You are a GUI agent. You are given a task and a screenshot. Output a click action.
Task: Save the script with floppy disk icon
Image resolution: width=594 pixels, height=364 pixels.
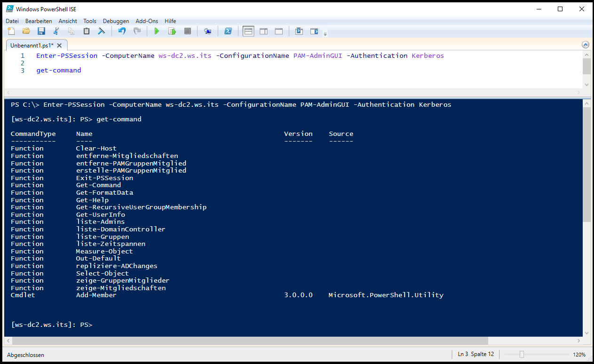[x=41, y=32]
